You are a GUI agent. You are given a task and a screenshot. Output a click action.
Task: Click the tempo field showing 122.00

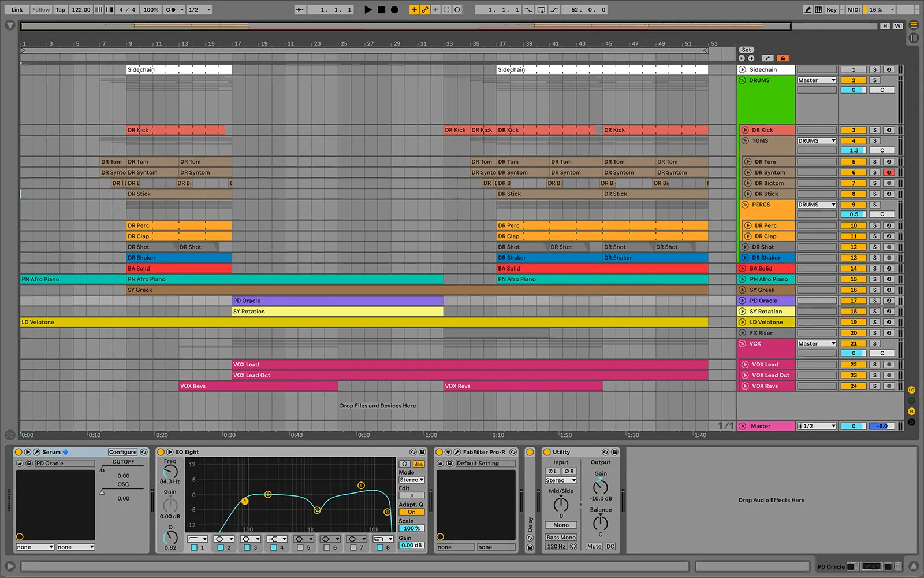click(x=81, y=9)
